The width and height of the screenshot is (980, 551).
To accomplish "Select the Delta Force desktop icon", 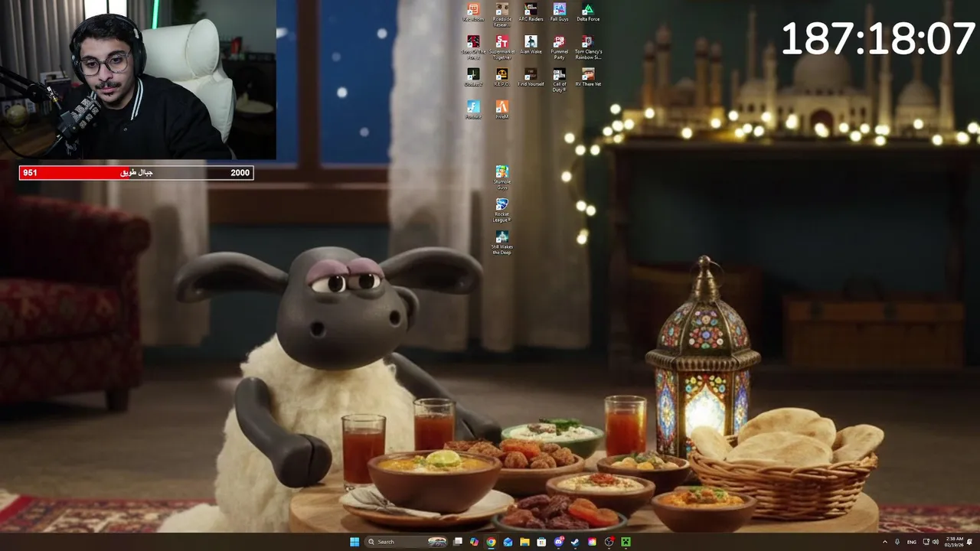I will [588, 12].
